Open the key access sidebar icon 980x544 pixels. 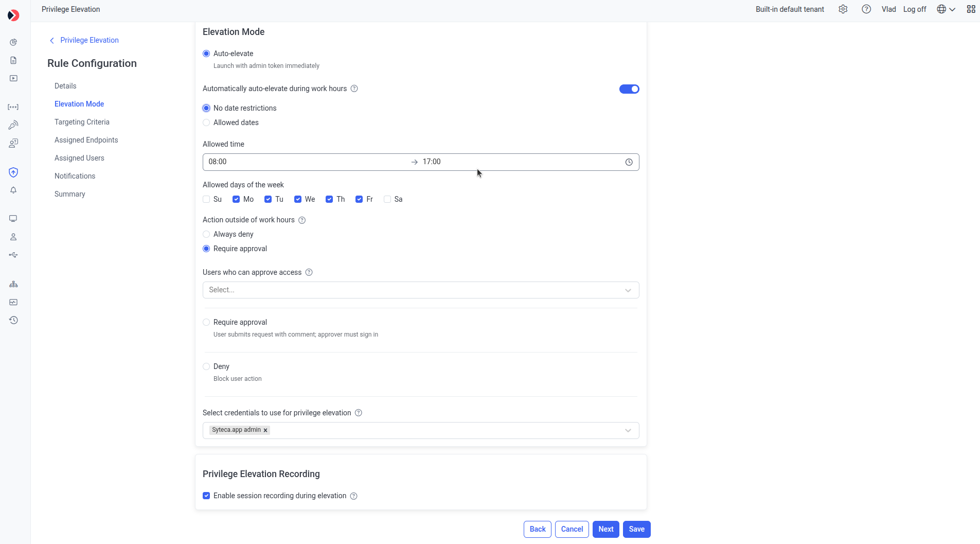coord(13,125)
